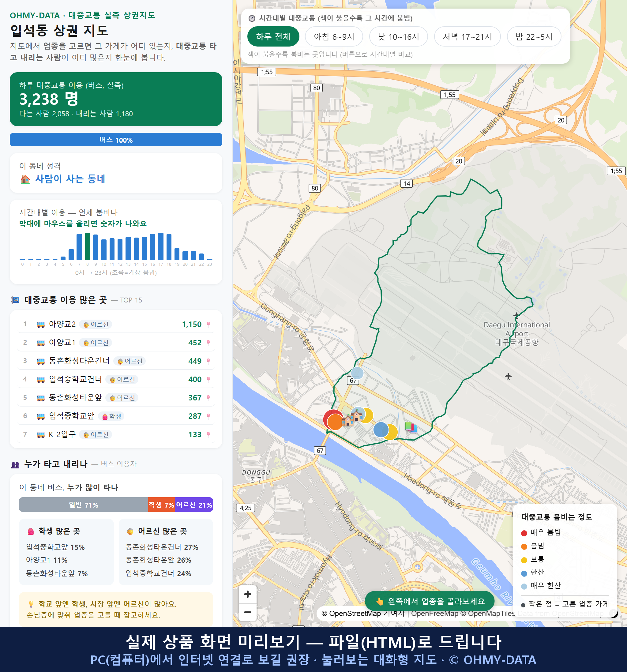Image resolution: width=627 pixels, height=672 pixels.
Task: Click the bus icon in the 동촌화성타운앞 row
Action: click(40, 398)
